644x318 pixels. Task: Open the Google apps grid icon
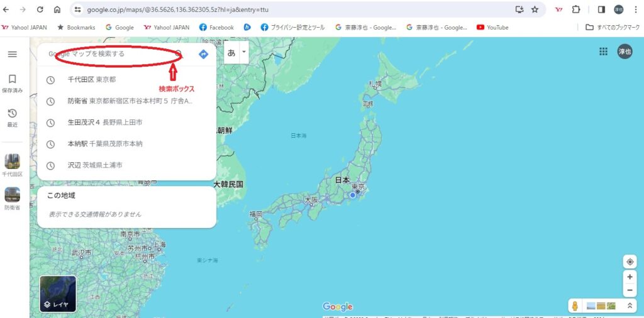(603, 52)
